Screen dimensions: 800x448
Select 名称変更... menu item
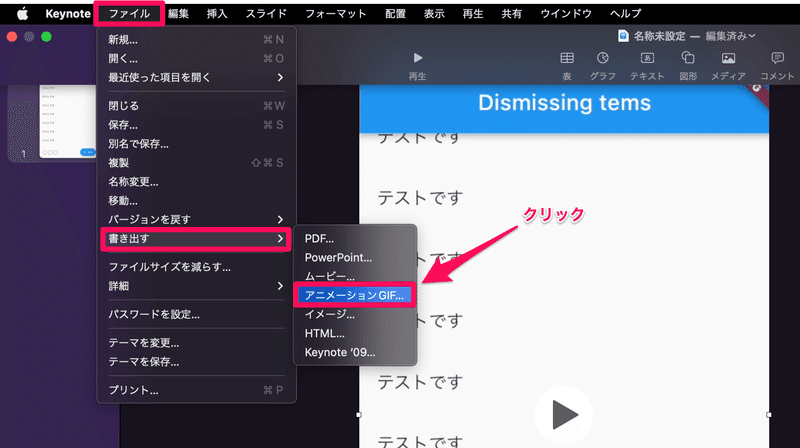click(196, 182)
